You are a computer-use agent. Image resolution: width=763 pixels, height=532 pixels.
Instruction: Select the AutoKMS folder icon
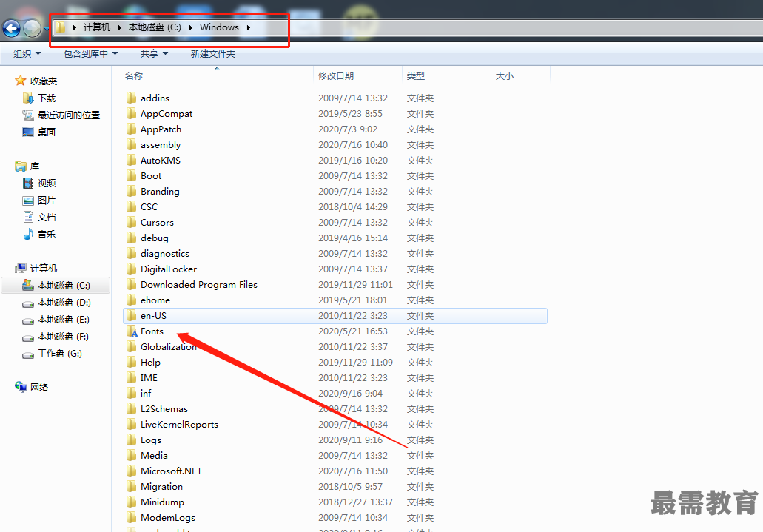131,160
